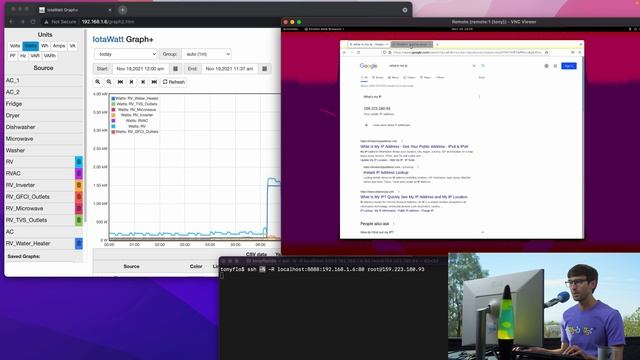640x360 pixels.
Task: Open the End date calendar picker
Action: [x=264, y=69]
